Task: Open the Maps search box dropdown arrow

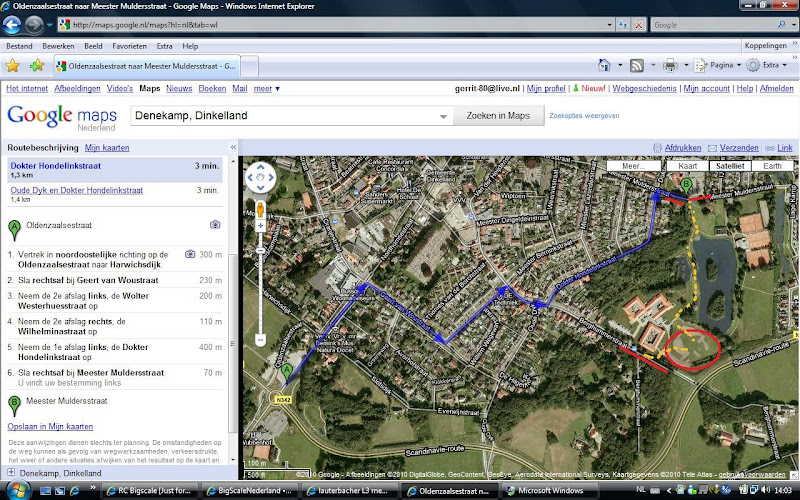Action: pos(443,116)
